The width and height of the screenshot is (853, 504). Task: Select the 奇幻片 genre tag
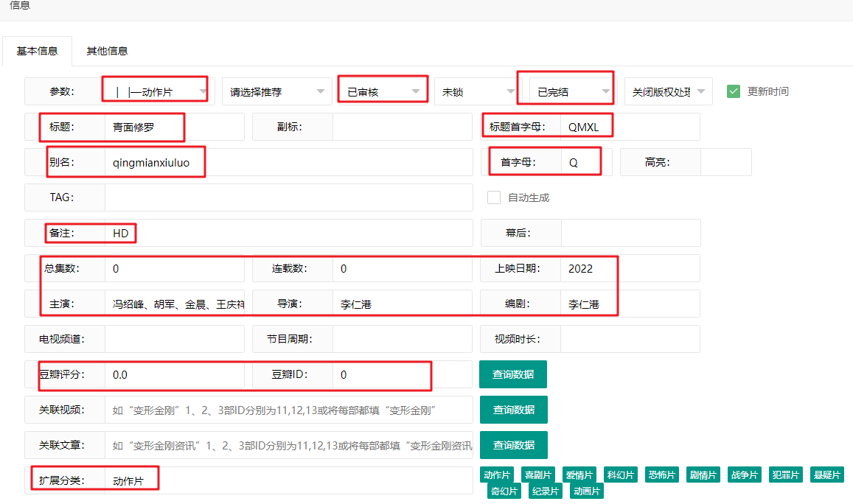[504, 491]
